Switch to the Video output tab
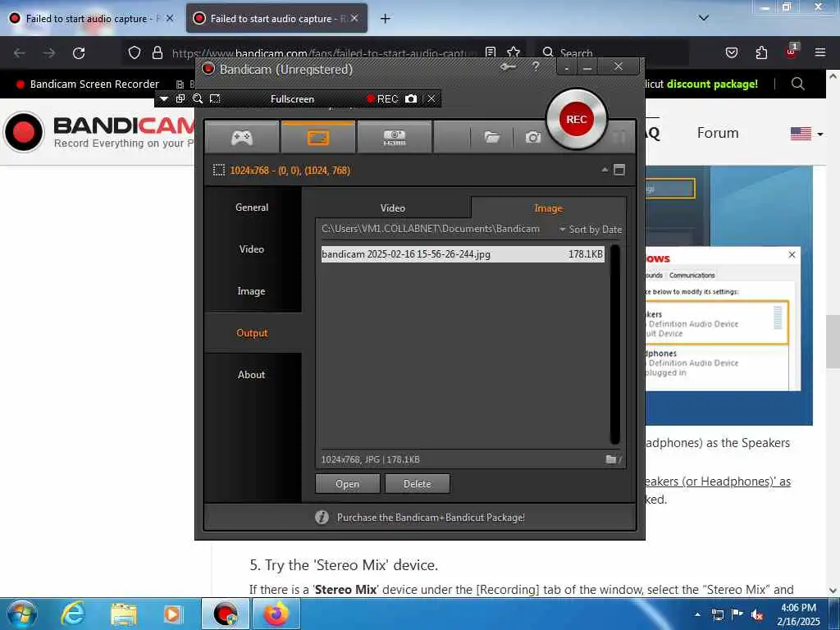The width and height of the screenshot is (840, 630). (x=393, y=208)
